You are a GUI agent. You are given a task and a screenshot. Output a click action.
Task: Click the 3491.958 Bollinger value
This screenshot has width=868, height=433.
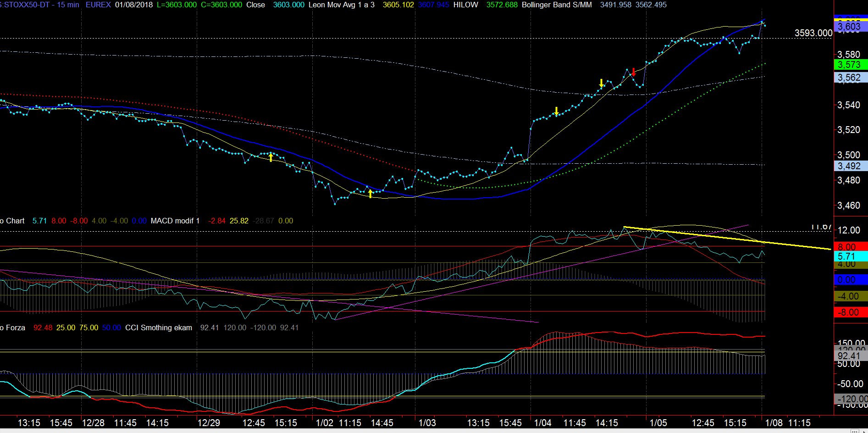point(615,5)
